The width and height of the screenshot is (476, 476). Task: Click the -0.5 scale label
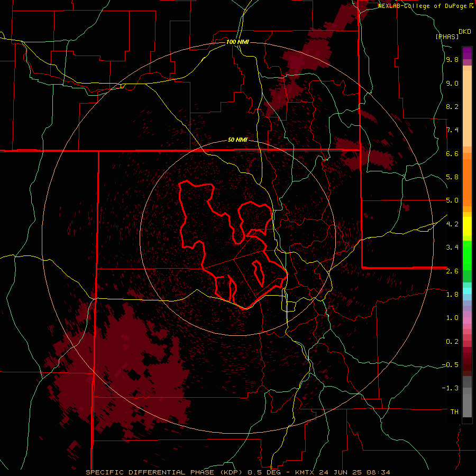tap(450, 365)
